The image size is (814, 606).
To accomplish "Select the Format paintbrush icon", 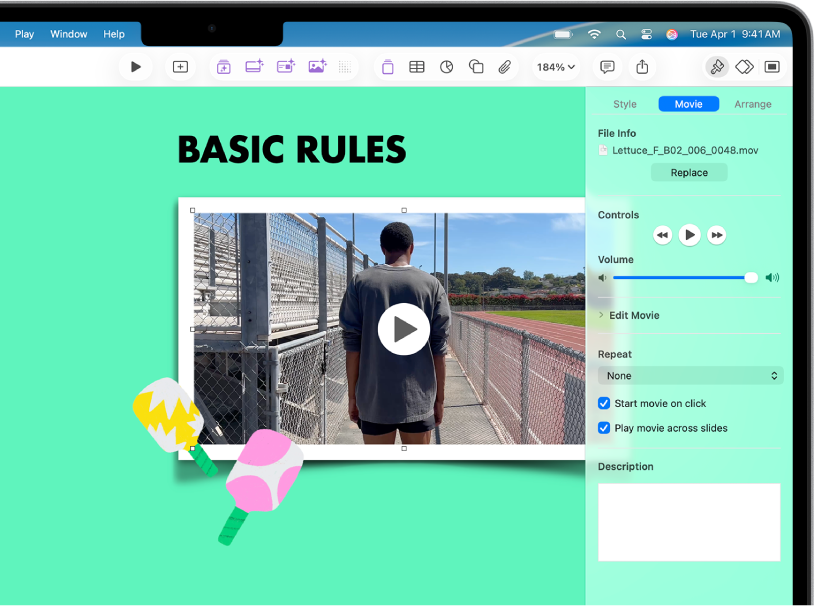I will click(x=717, y=67).
